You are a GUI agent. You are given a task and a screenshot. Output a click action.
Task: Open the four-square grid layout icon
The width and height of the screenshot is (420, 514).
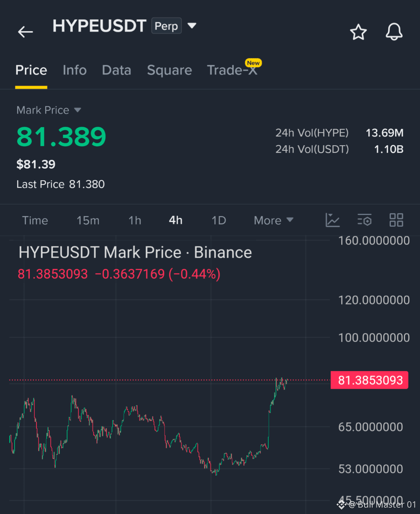tap(396, 220)
